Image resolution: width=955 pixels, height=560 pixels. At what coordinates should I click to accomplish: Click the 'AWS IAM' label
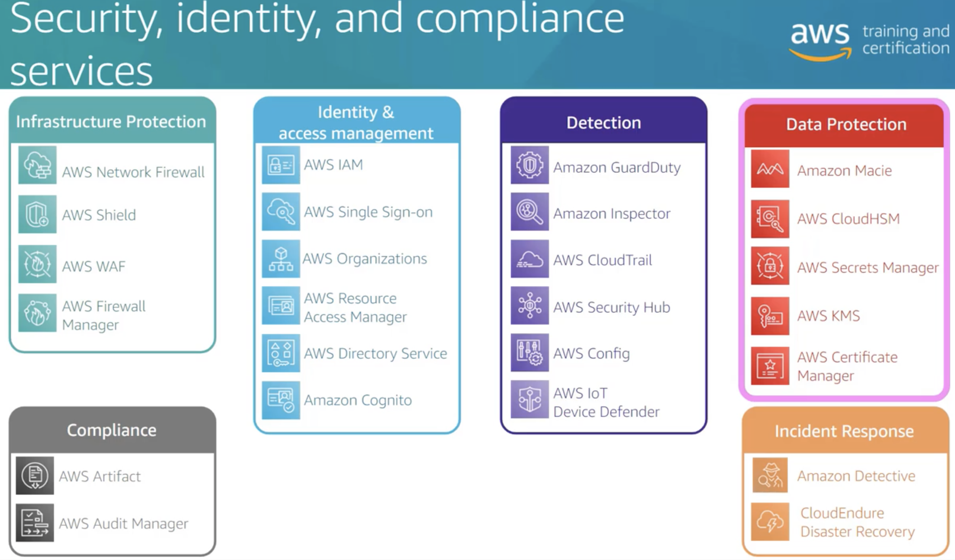pyautogui.click(x=333, y=165)
